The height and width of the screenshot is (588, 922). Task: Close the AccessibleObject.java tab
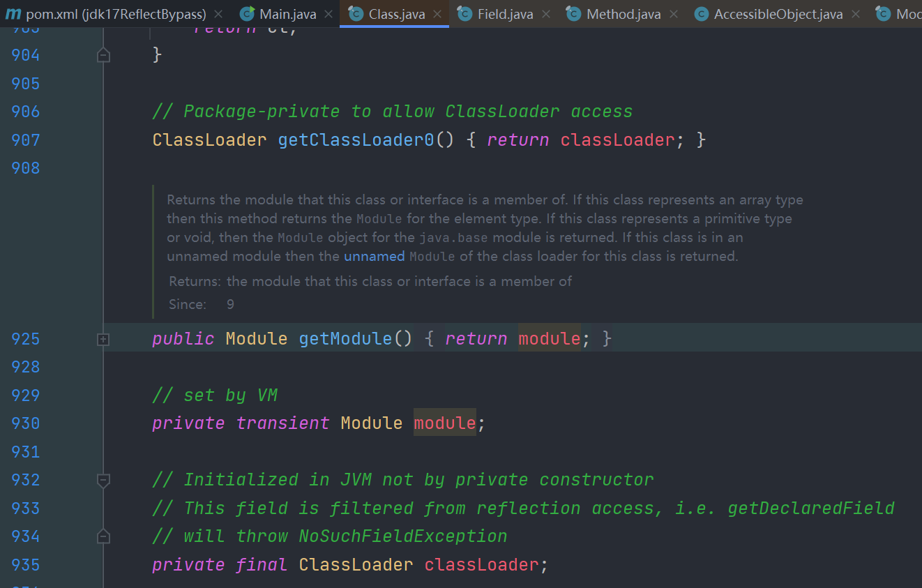click(x=856, y=14)
